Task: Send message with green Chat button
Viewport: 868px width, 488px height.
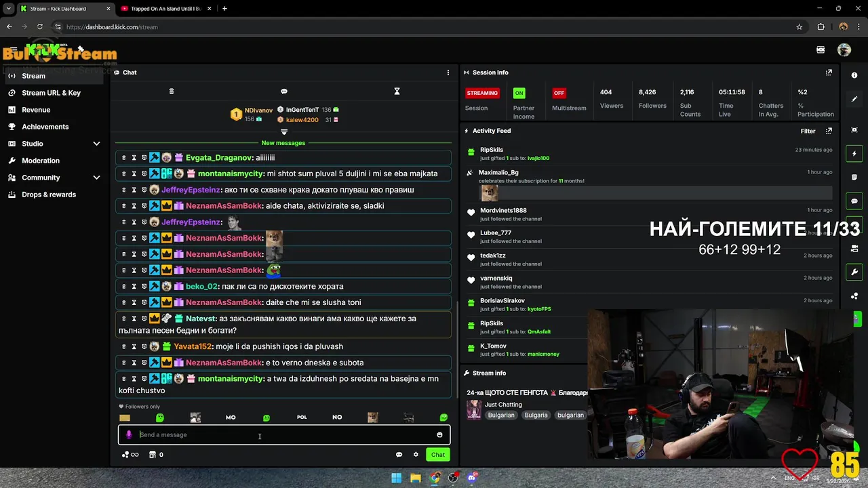Action: point(438,455)
